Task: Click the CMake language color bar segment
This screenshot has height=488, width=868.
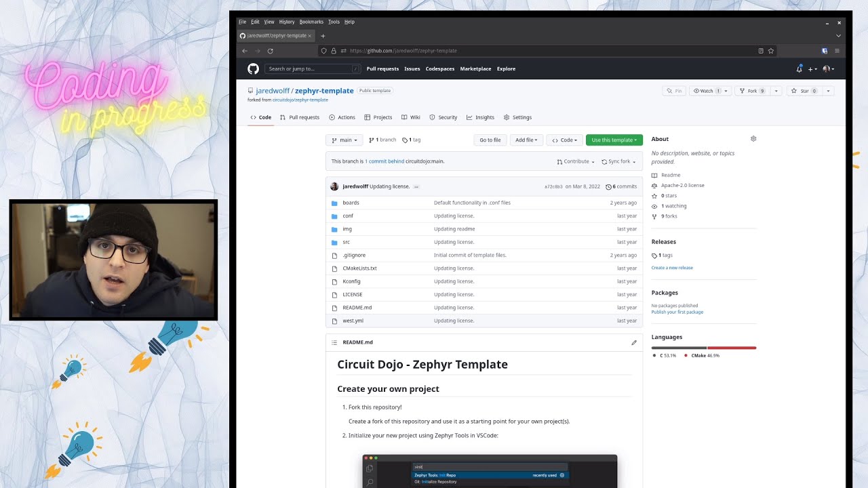Action: click(732, 348)
